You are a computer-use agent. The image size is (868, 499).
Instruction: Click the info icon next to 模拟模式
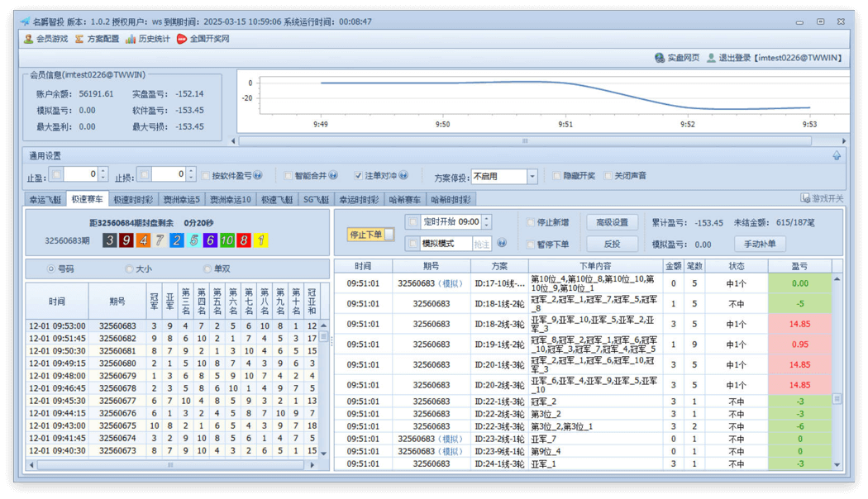click(x=502, y=244)
